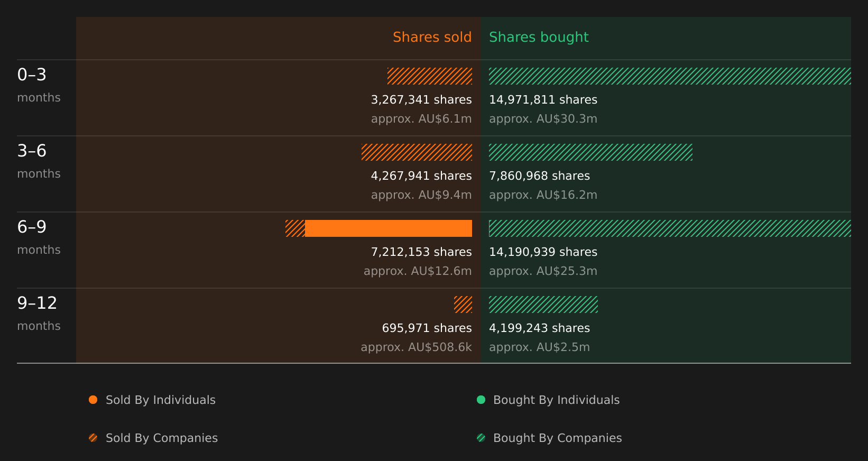Click the orange Sold By Individuals legend dot

tap(93, 400)
